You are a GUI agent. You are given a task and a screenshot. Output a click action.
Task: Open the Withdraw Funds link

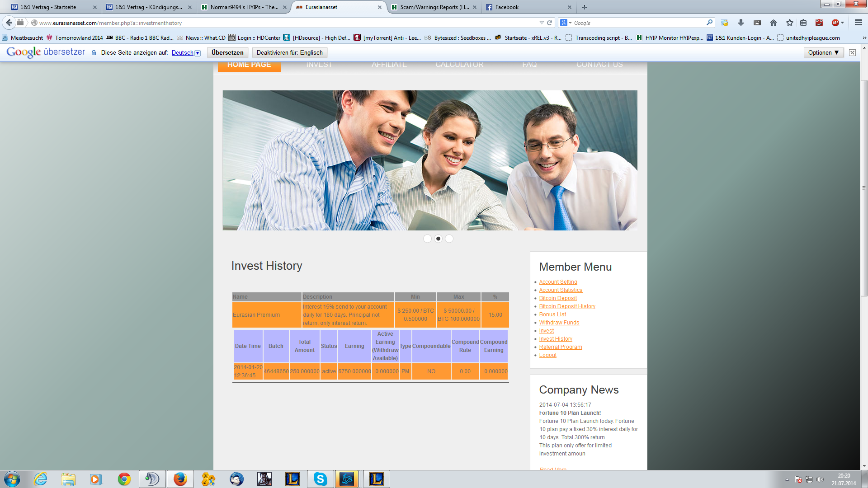point(559,323)
